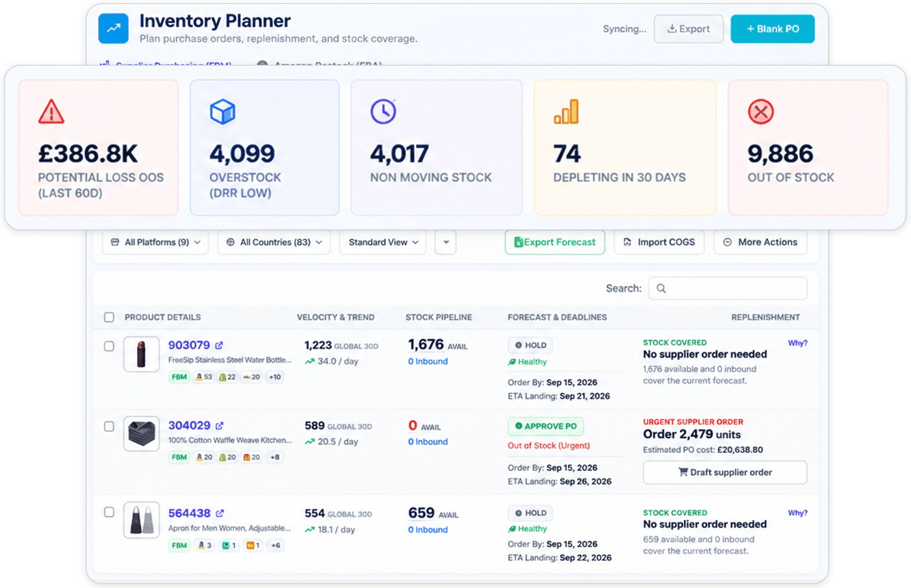The width and height of the screenshot is (911, 588).
Task: Expand the small caret dropdown button
Action: click(446, 242)
